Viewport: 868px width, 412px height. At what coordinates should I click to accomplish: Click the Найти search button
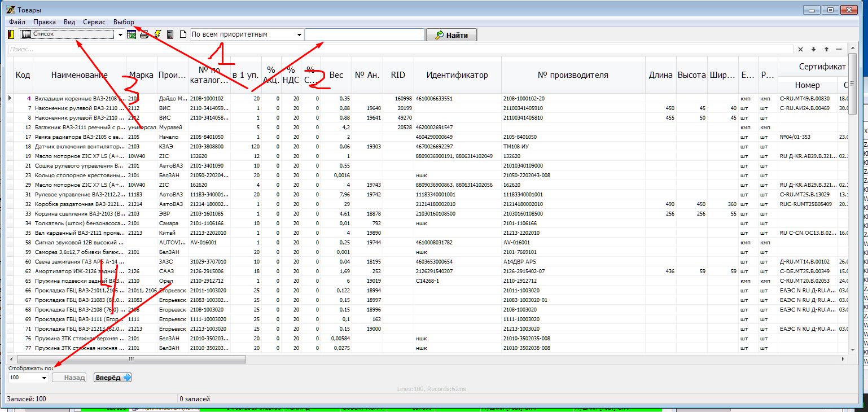451,35
